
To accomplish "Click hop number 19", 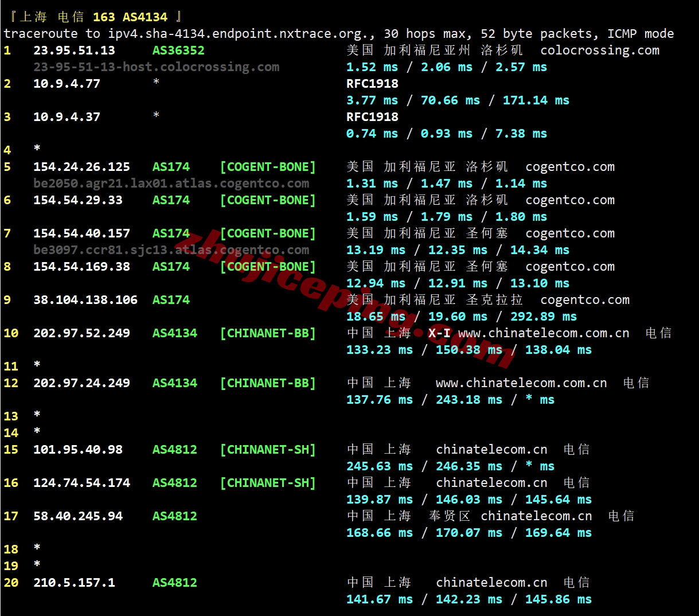I will (11, 566).
